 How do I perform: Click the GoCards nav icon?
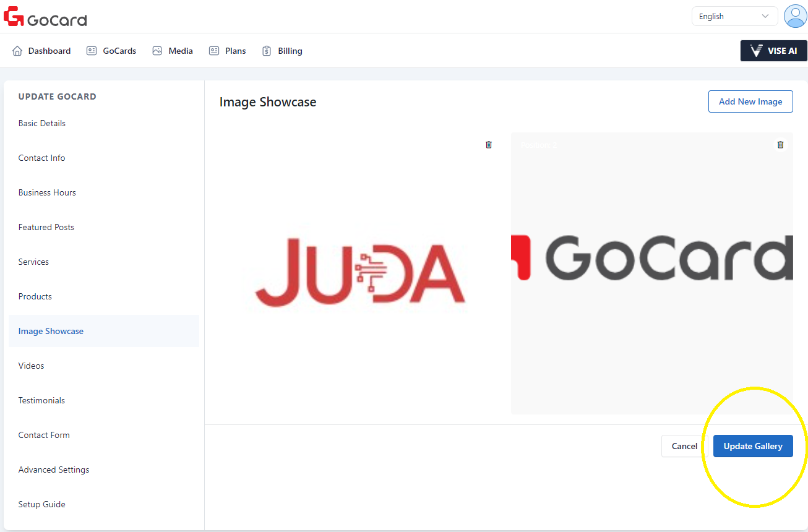(x=92, y=51)
